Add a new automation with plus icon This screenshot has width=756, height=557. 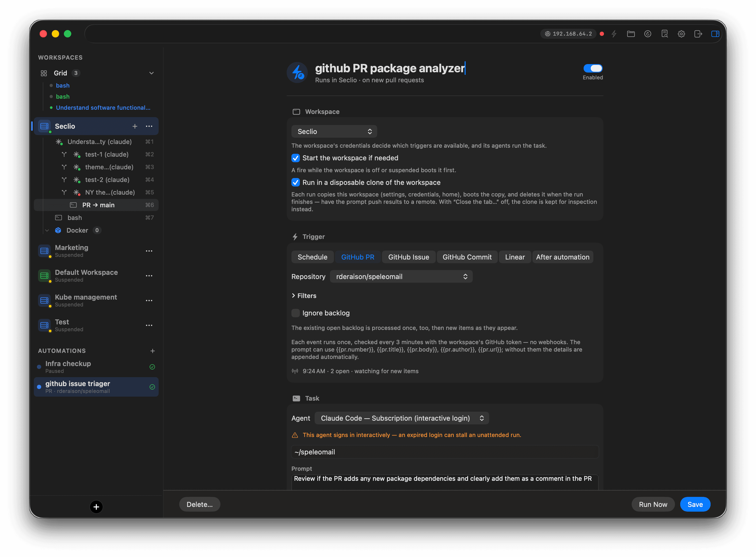(x=153, y=351)
